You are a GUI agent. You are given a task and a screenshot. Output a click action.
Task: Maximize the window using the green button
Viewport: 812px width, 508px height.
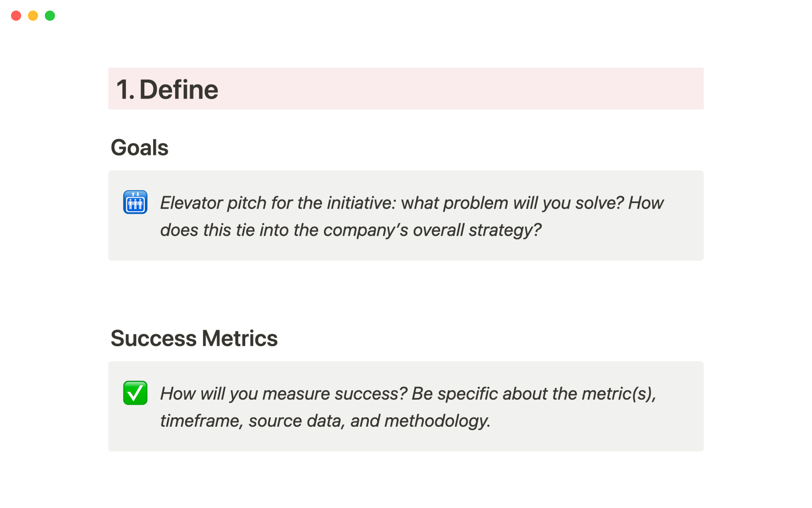pos(50,16)
